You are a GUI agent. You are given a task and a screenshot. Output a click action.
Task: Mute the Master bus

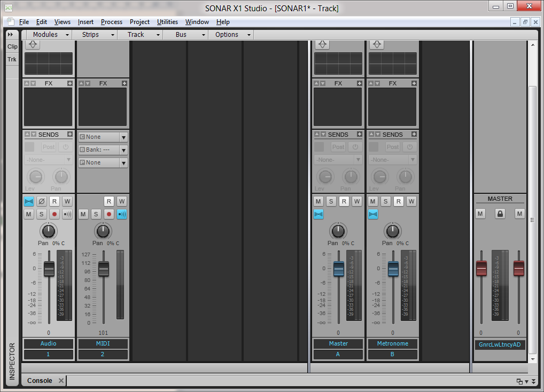click(318, 201)
